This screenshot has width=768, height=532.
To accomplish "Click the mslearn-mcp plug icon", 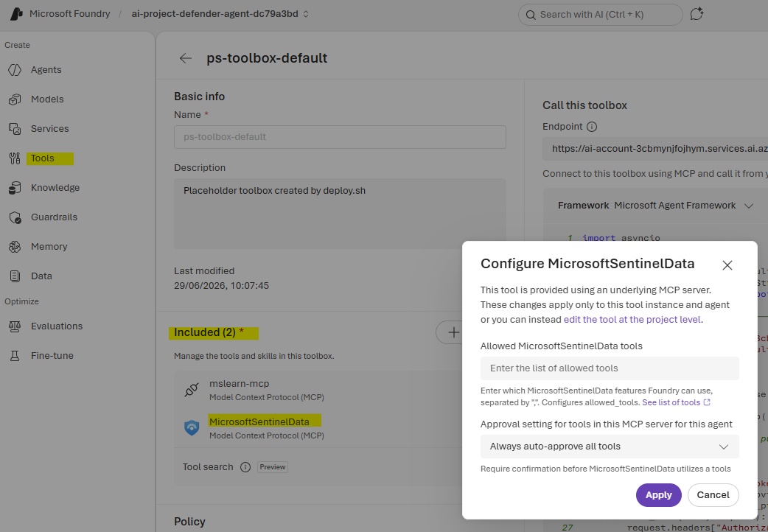I will click(192, 390).
